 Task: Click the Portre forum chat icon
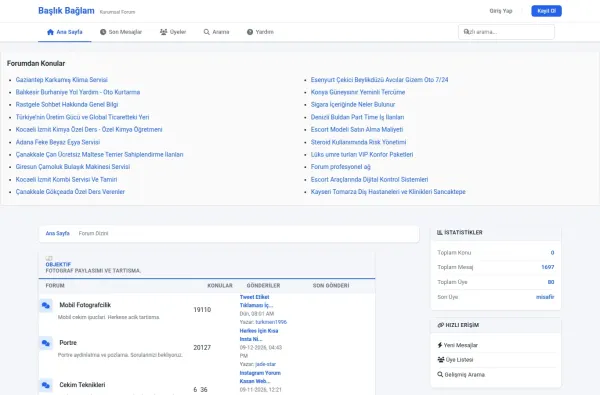click(46, 343)
